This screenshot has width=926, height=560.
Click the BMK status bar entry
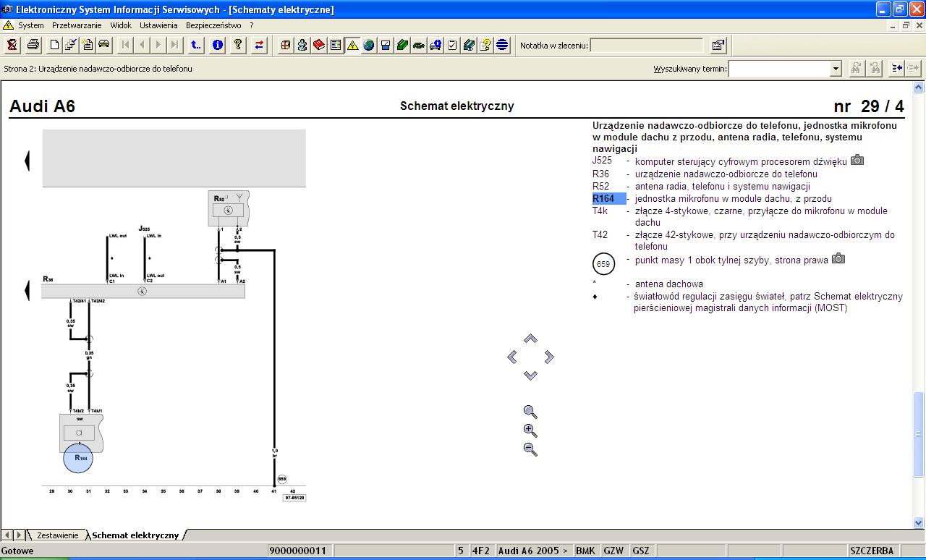pyautogui.click(x=585, y=551)
